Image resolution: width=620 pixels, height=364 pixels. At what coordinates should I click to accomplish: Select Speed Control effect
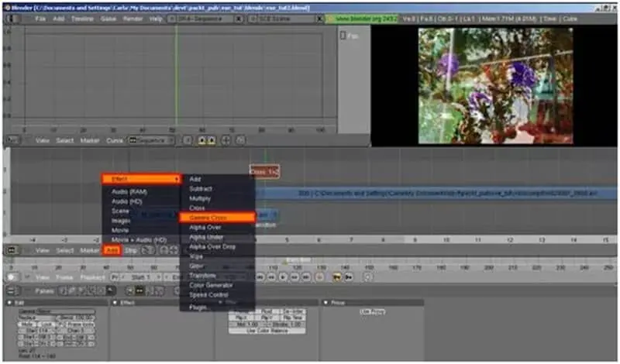(208, 295)
